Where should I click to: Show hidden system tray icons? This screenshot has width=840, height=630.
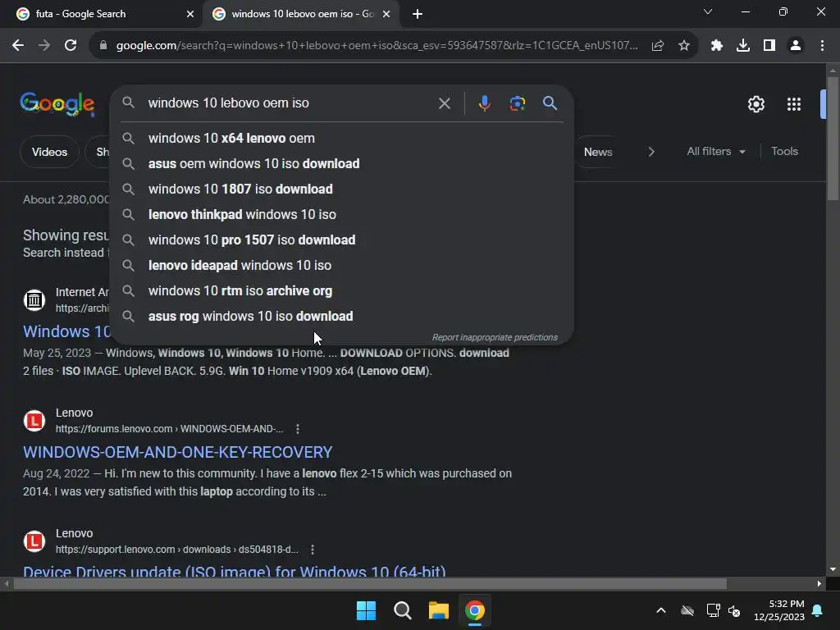click(661, 610)
